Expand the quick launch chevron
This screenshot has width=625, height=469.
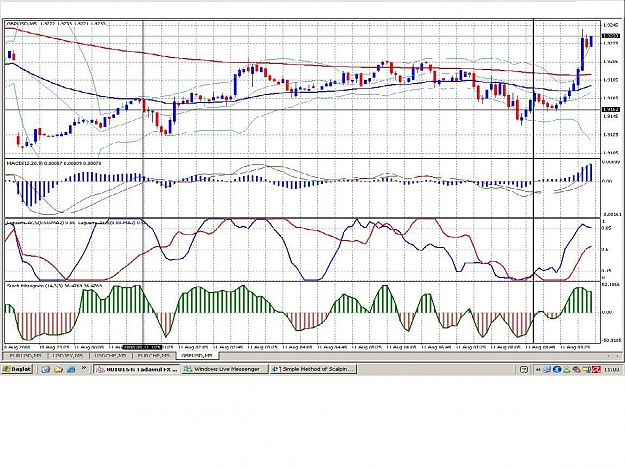point(84,368)
